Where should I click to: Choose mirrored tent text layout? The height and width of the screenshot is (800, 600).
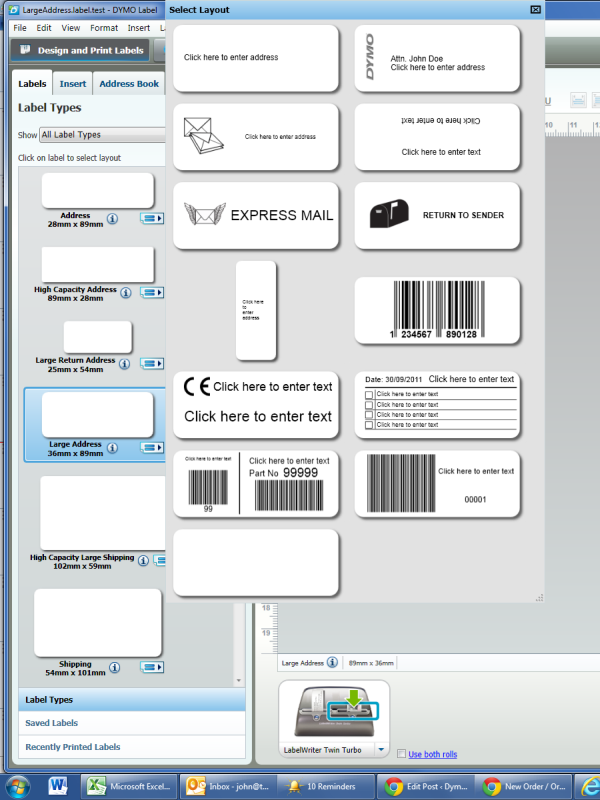(437, 137)
